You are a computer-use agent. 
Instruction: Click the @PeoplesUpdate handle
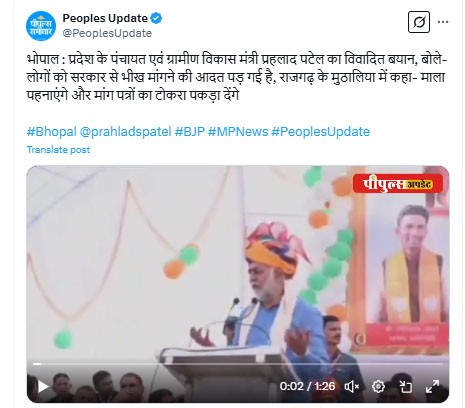tap(107, 33)
